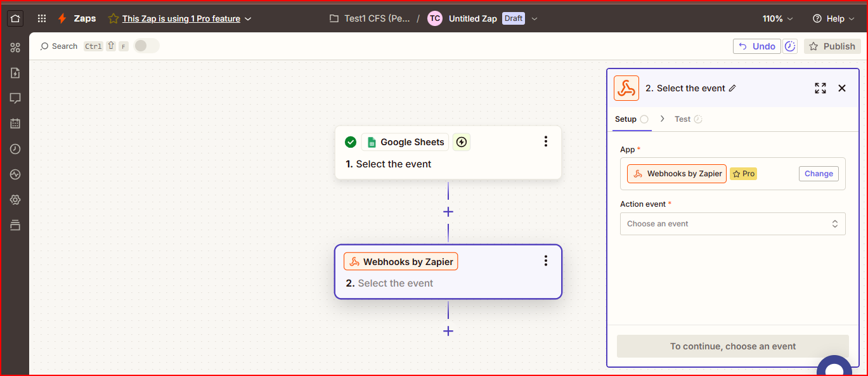
Task: Click the Google Sheets app icon in step 1
Action: click(372, 142)
